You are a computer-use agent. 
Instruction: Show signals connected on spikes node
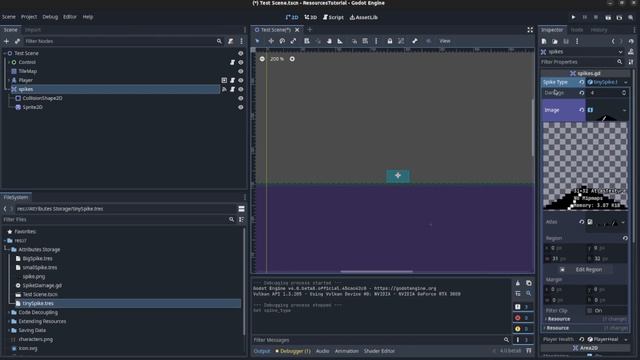point(224,89)
